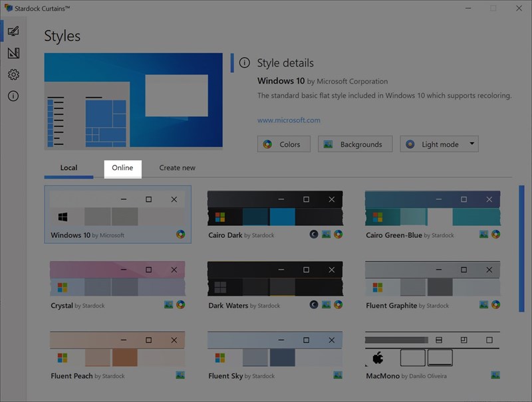Click background image icon on Crystal style
Screen dimensions: 532x402
(x=168, y=304)
